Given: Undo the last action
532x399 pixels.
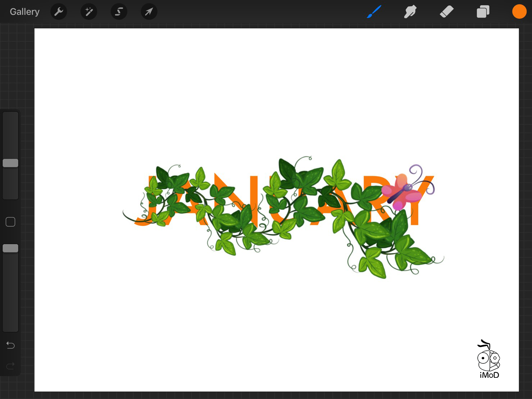Looking at the screenshot, I should pyautogui.click(x=10, y=345).
